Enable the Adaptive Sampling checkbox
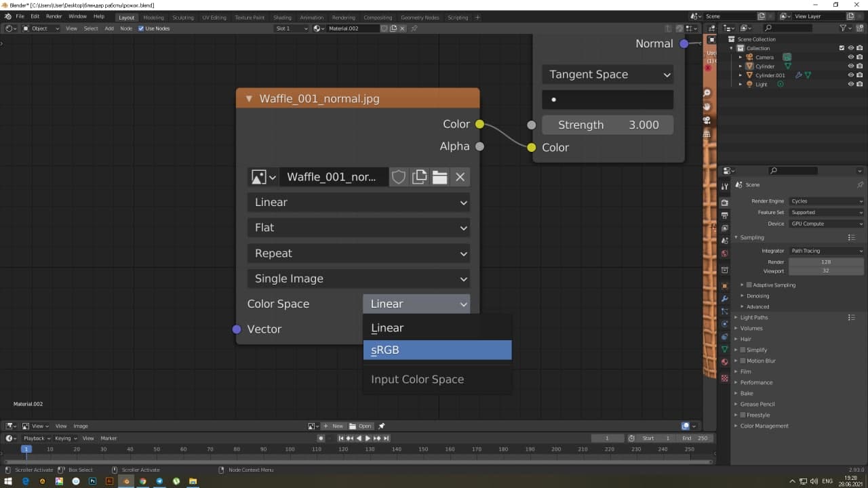This screenshot has height=488, width=868. pyautogui.click(x=749, y=285)
